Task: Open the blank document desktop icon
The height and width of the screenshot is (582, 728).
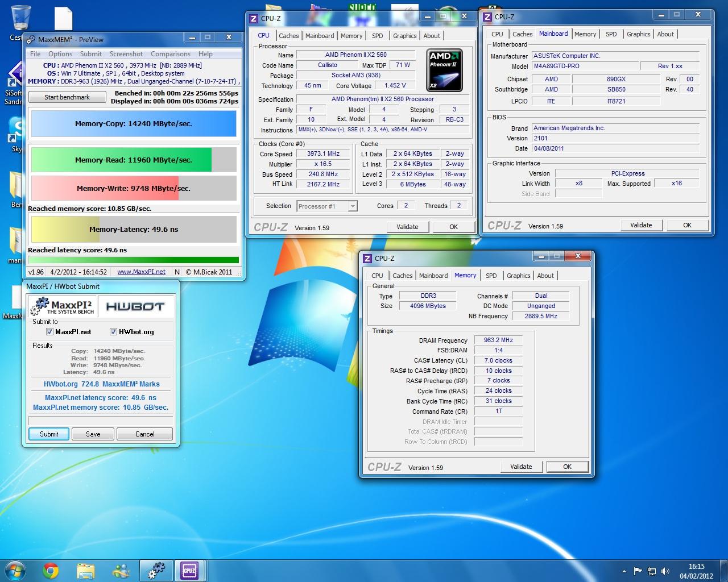Action: pyautogui.click(x=63, y=19)
